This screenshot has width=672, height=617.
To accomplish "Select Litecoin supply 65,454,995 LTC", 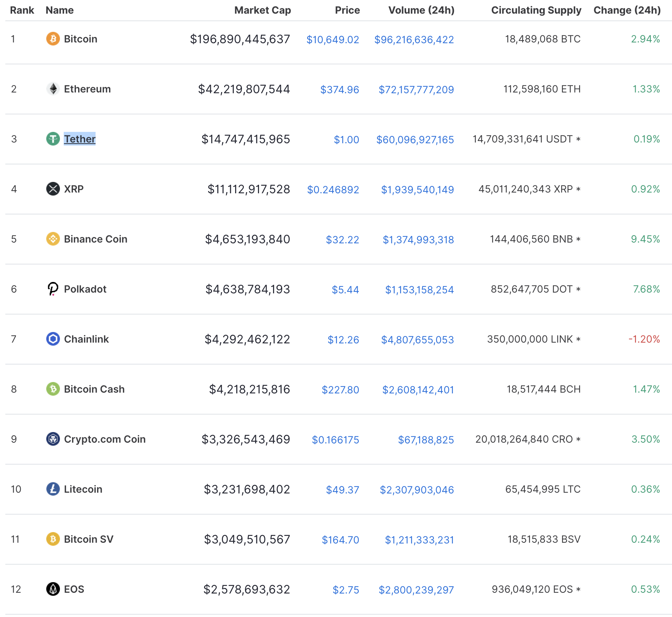I will tap(543, 489).
